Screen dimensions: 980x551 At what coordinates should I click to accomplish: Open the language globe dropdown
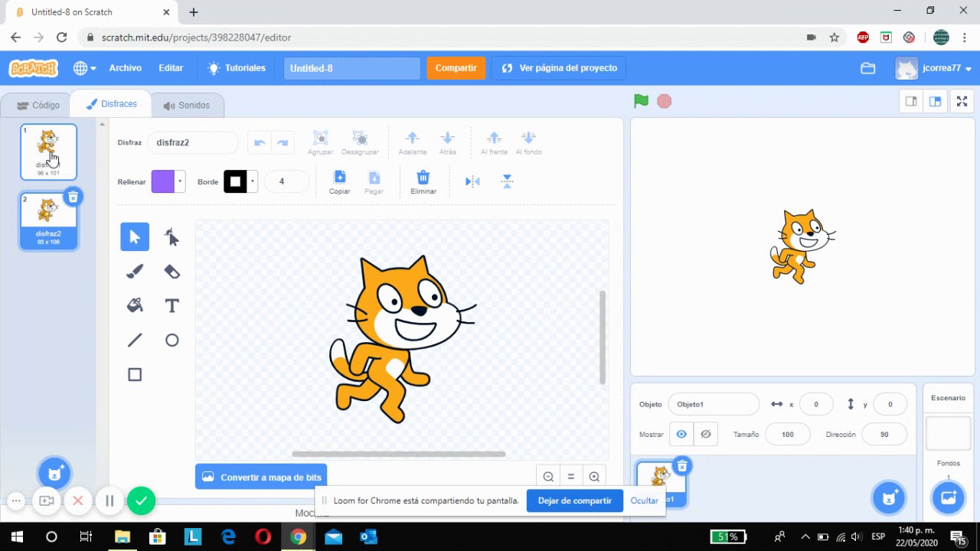84,68
